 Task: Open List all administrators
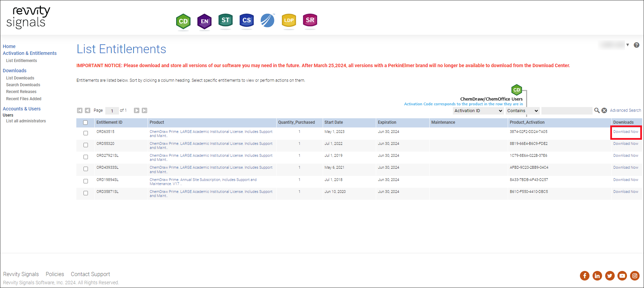click(x=26, y=121)
